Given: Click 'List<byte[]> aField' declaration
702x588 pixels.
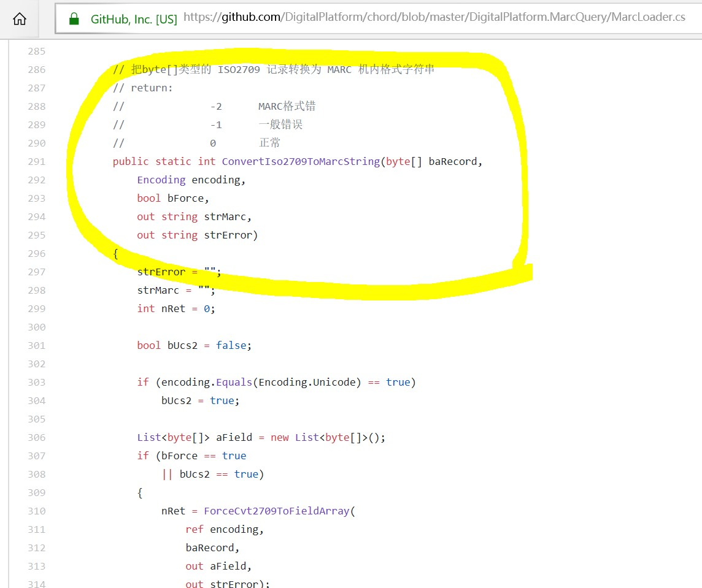Looking at the screenshot, I should (x=195, y=438).
